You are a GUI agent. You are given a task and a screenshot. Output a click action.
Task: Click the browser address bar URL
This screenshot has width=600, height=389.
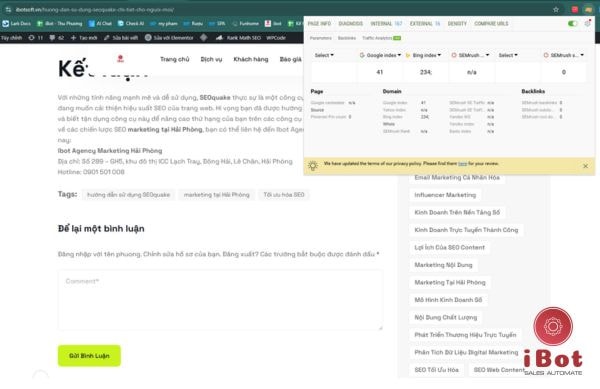pos(95,10)
